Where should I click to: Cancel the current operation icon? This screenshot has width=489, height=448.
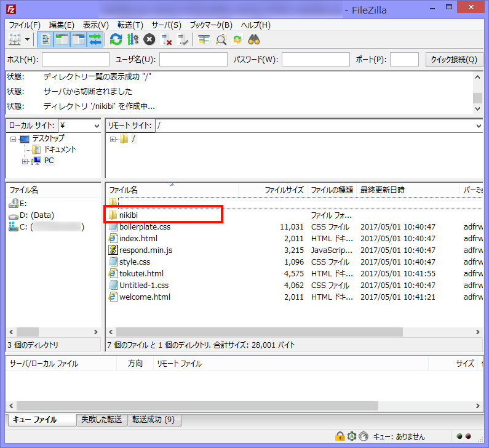tap(149, 39)
